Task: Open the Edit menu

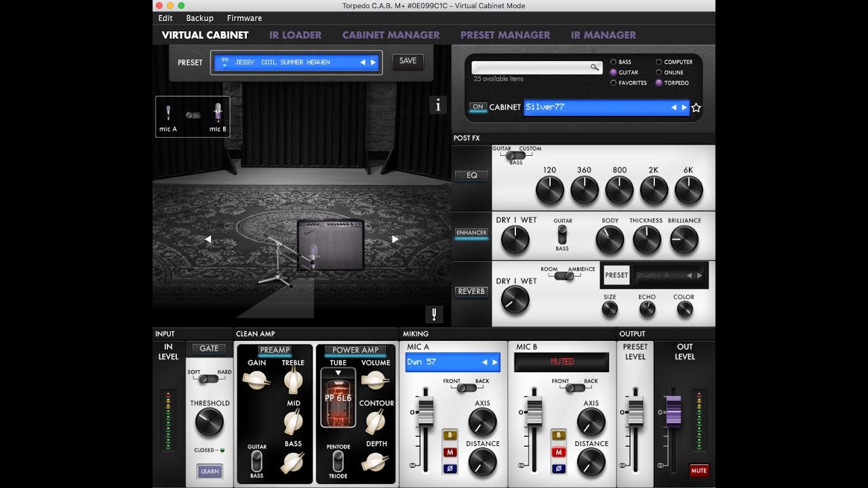Action: (x=165, y=18)
